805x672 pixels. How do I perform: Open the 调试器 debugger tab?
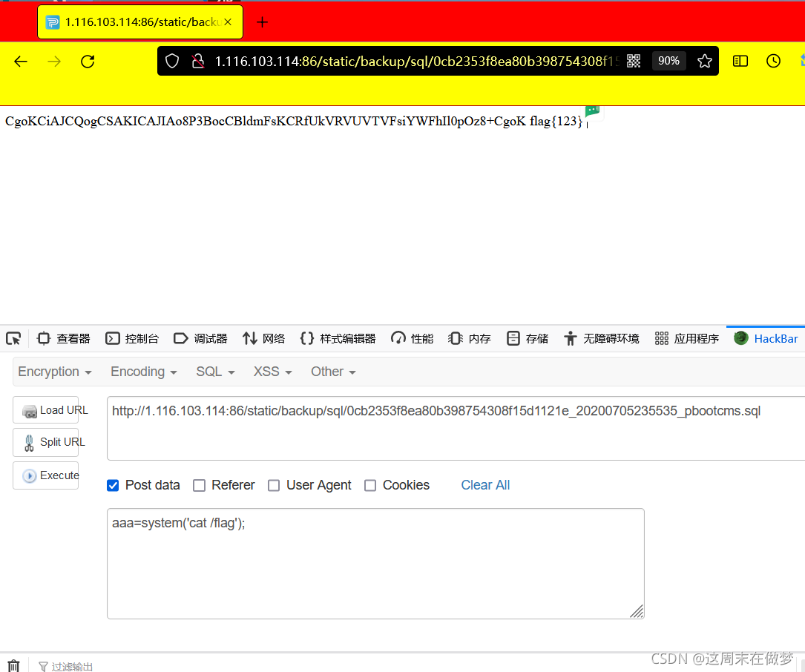[x=200, y=338]
